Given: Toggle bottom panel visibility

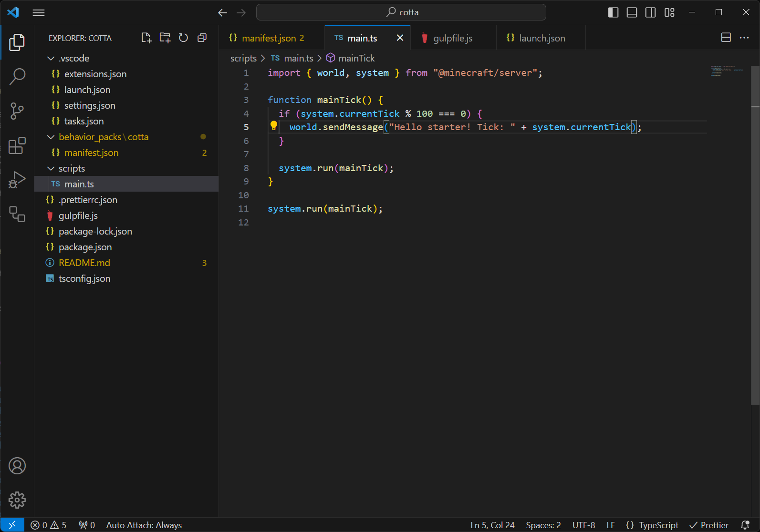Looking at the screenshot, I should pos(632,12).
